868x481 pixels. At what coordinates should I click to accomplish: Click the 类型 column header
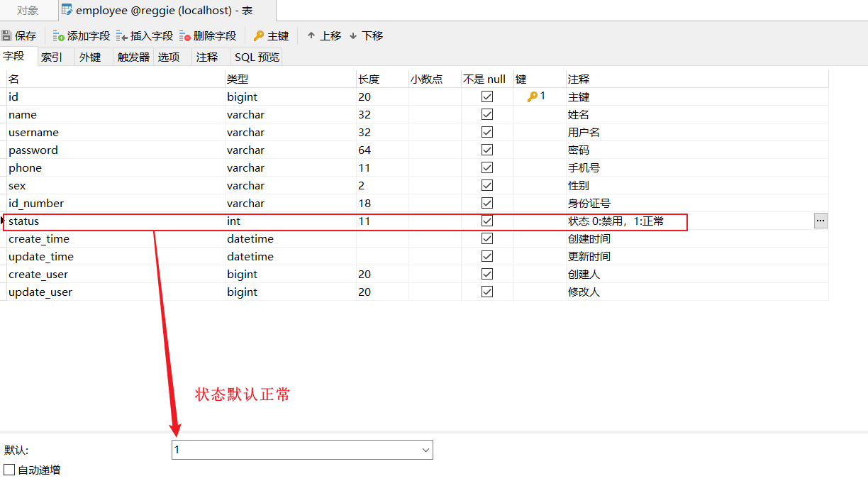[x=291, y=79]
